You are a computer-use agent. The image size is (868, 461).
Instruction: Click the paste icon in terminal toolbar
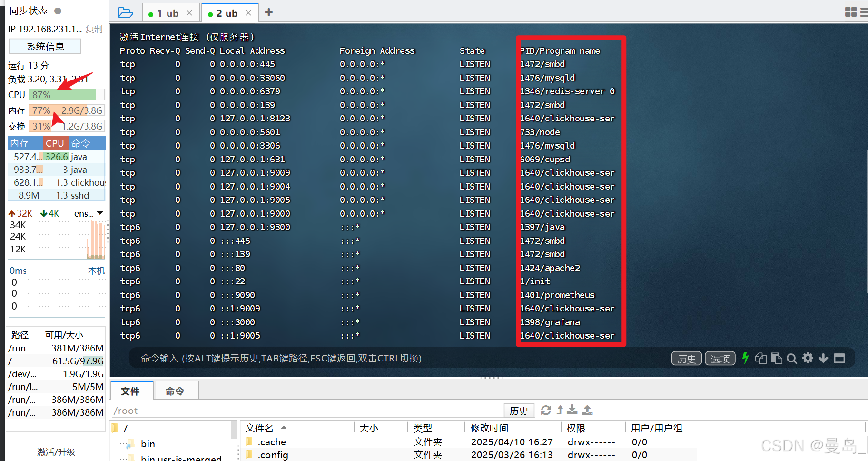[x=776, y=358]
